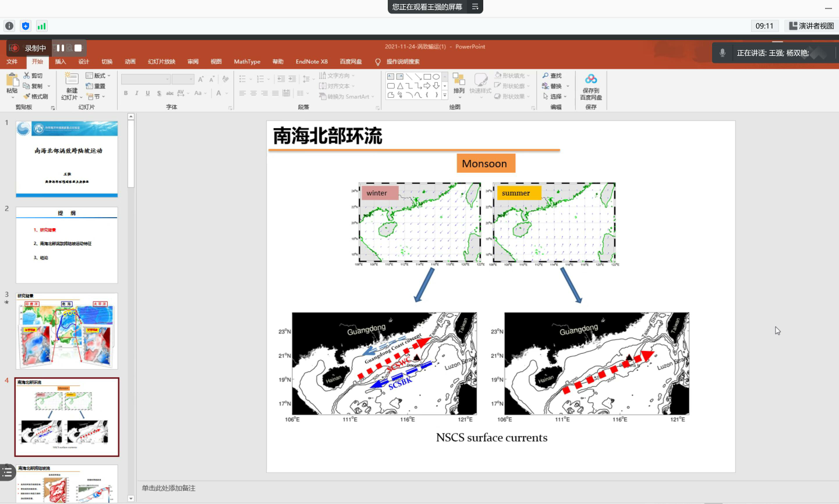This screenshot has height=504, width=839.
Task: Toggle center text alignment
Action: click(253, 93)
